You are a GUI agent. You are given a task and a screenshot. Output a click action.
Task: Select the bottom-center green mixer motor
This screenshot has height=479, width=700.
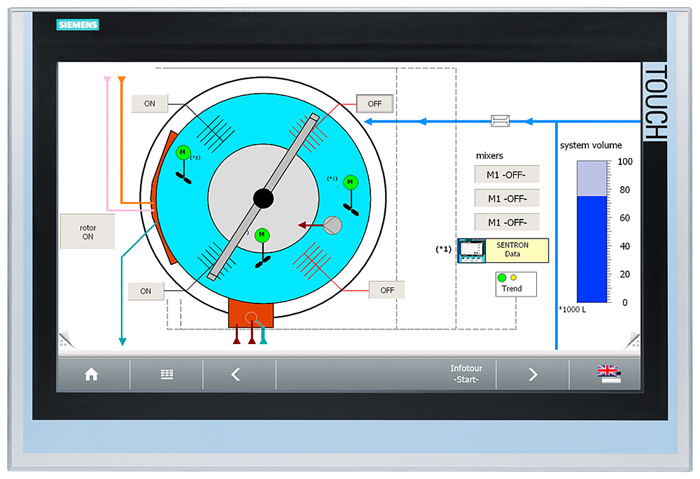(261, 235)
